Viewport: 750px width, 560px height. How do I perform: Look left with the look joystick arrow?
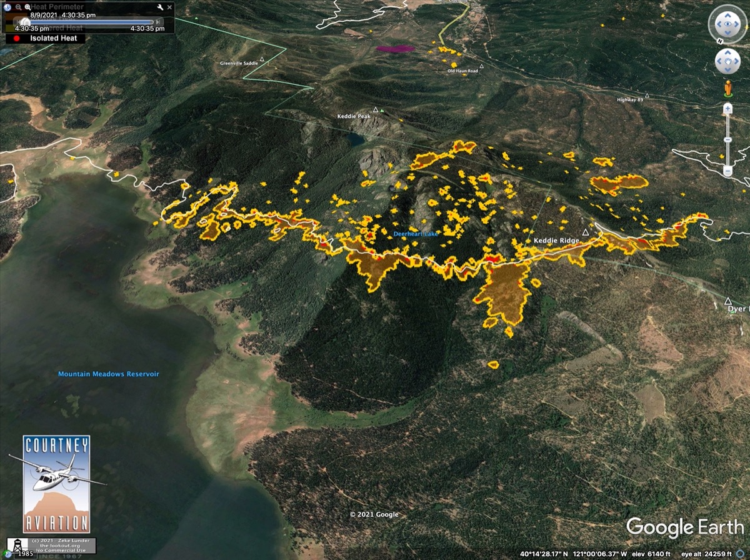(x=719, y=24)
